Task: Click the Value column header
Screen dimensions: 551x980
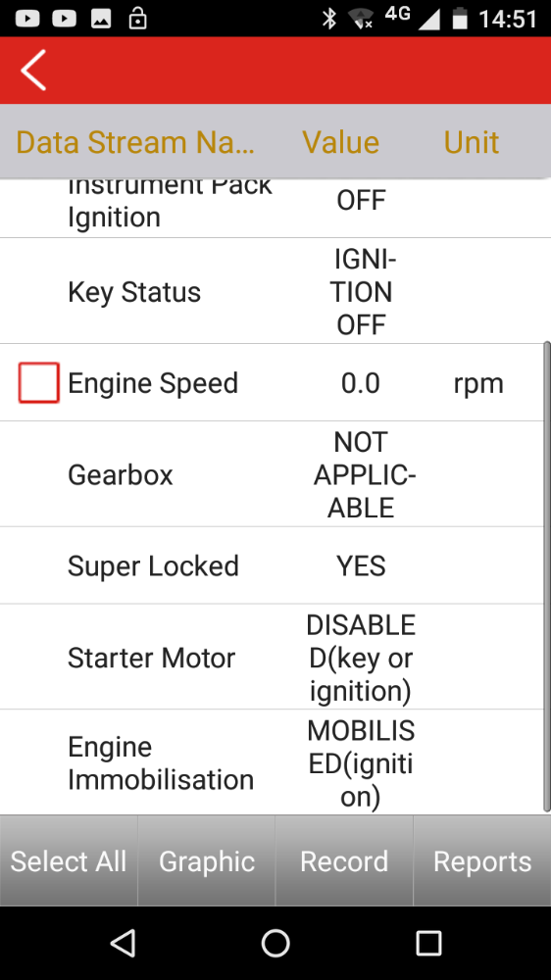Action: coord(341,142)
